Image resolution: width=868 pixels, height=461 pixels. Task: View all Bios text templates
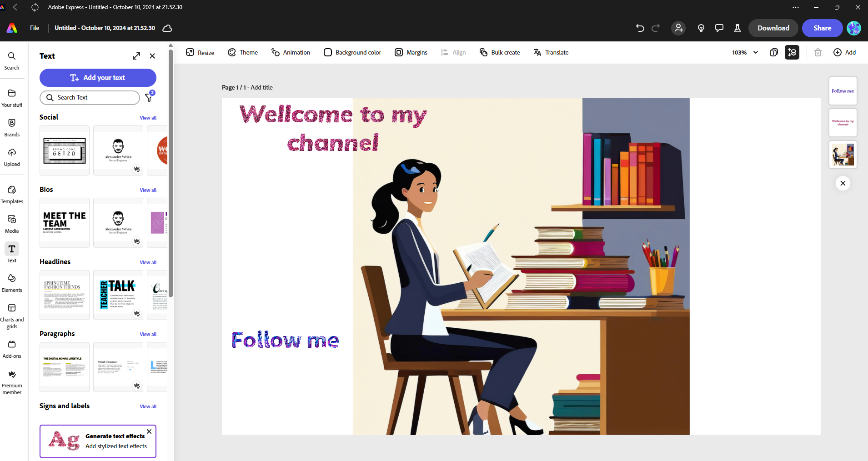[x=148, y=190]
